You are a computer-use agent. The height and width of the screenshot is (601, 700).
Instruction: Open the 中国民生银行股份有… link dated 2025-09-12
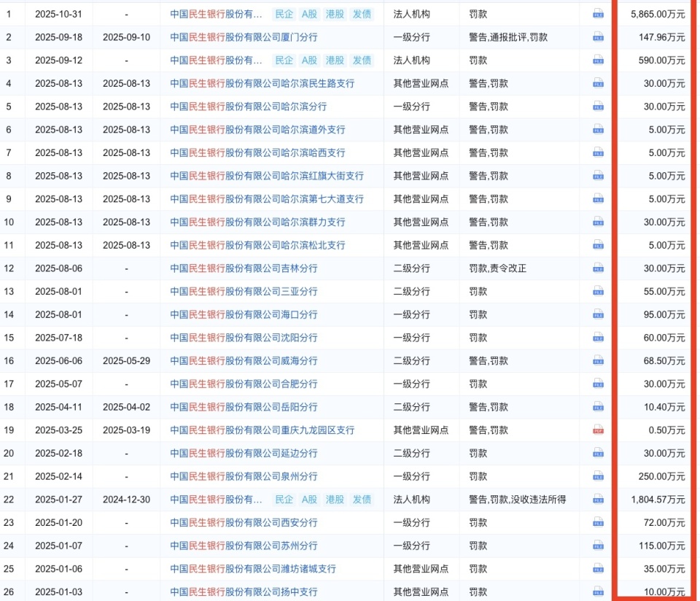[216, 61]
